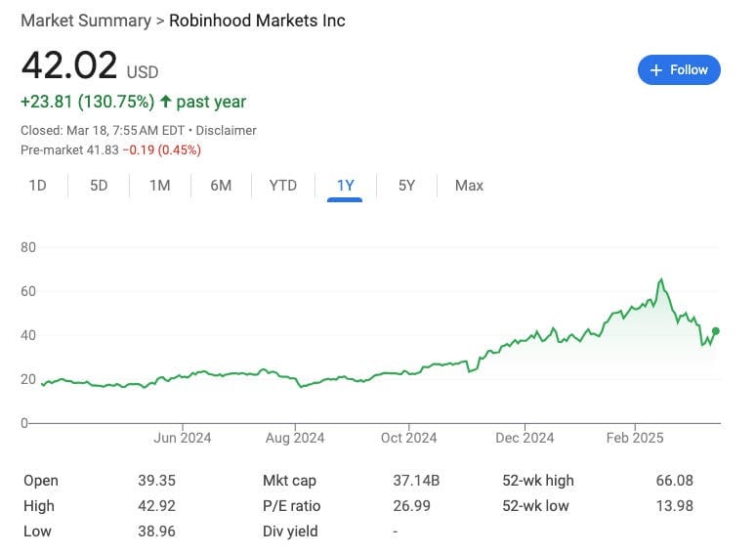
Task: Show the YTD chart range
Action: (x=282, y=186)
